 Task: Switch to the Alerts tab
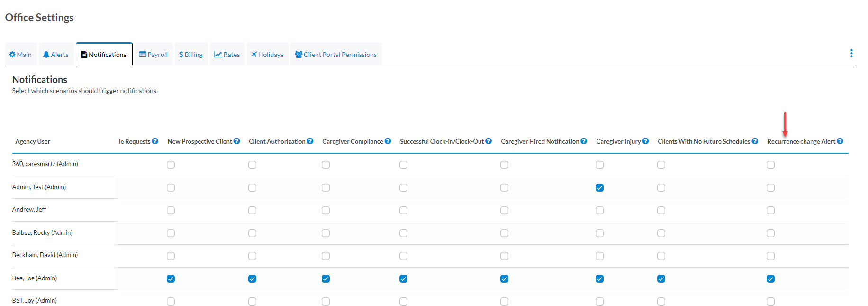tap(56, 55)
